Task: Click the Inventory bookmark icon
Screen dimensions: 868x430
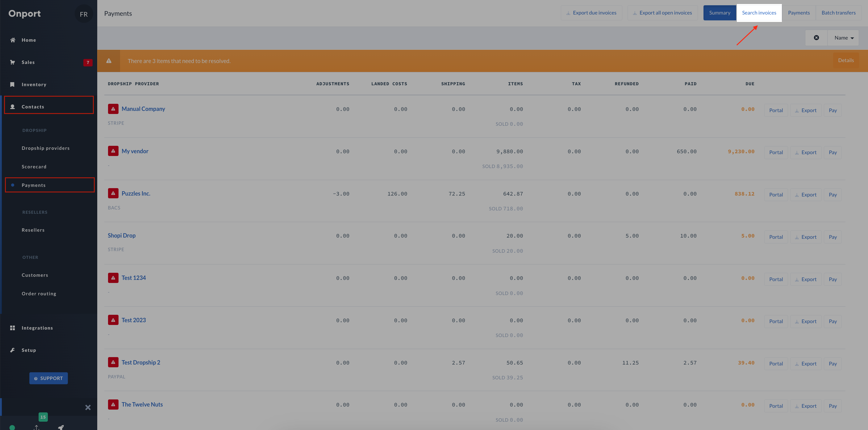Action: click(x=12, y=84)
